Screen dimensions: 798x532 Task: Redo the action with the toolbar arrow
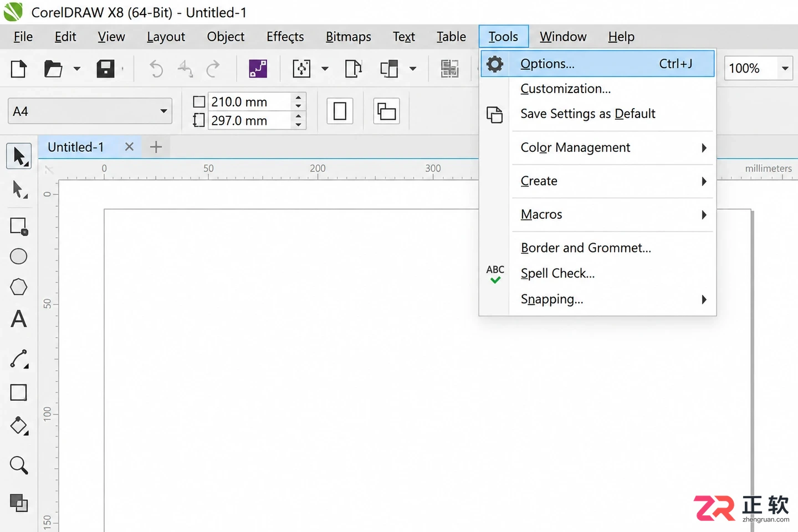[x=213, y=69]
